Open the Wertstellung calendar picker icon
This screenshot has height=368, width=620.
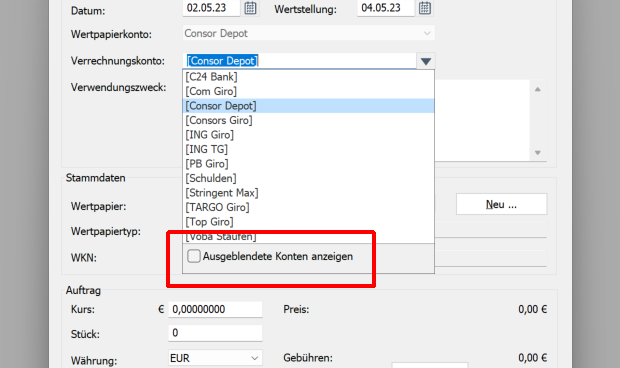pos(425,8)
